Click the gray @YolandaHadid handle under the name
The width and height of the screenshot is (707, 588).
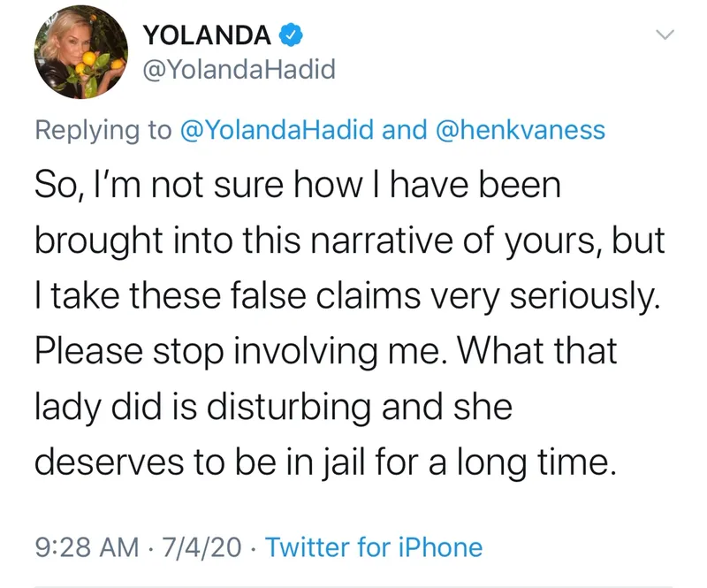point(239,70)
